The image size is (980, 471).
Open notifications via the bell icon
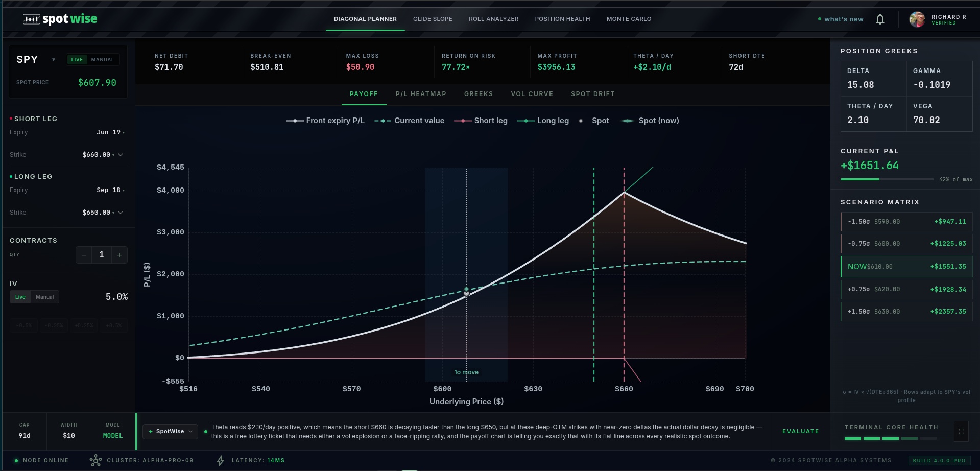[880, 19]
